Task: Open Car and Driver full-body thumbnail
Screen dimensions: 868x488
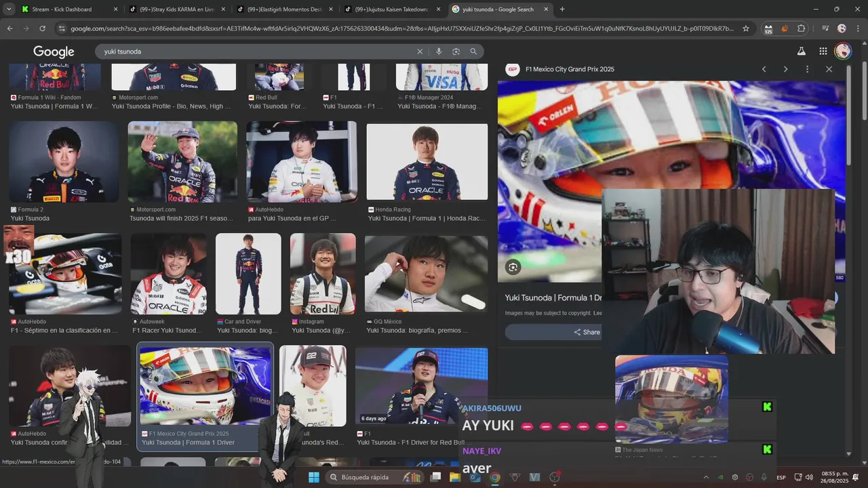Action: pos(248,274)
